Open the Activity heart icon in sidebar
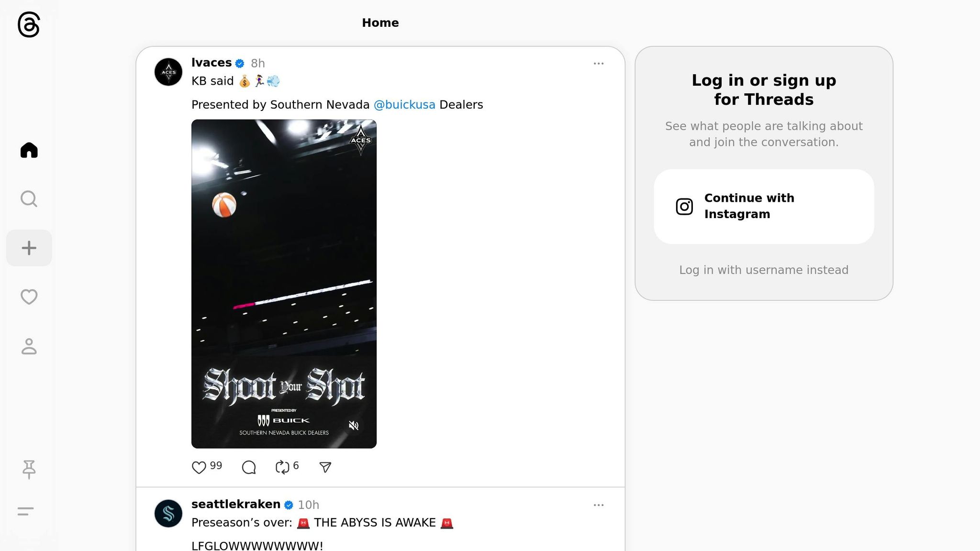This screenshot has height=551, width=980. tap(29, 297)
